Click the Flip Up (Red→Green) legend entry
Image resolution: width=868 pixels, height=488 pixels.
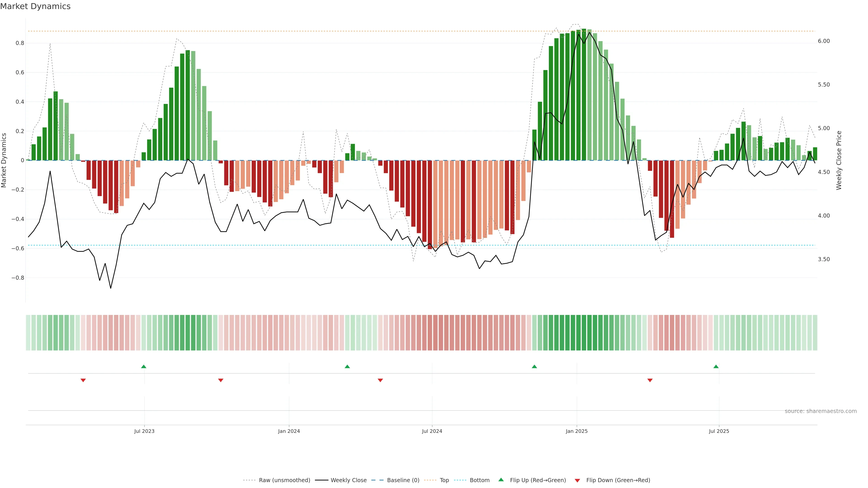click(538, 480)
